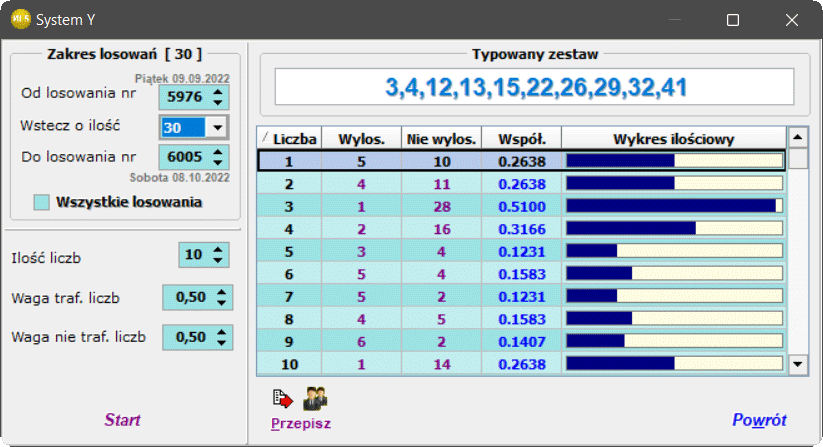This screenshot has height=447, width=823.
Task: Click the quantity bar for number 5
Action: coord(674,251)
